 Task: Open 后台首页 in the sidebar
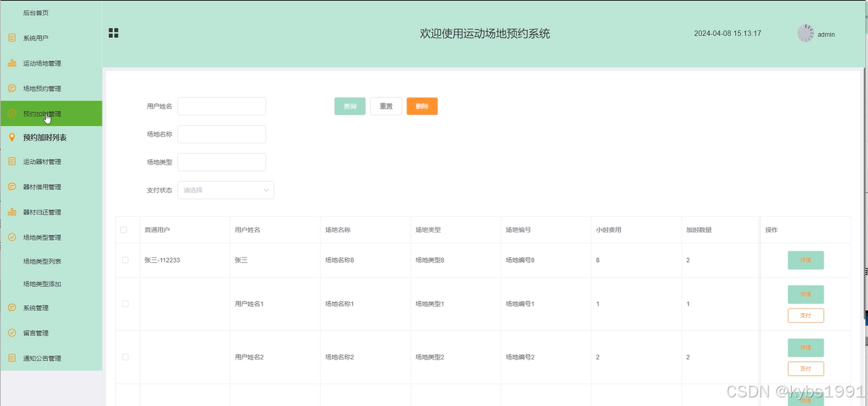click(x=51, y=13)
